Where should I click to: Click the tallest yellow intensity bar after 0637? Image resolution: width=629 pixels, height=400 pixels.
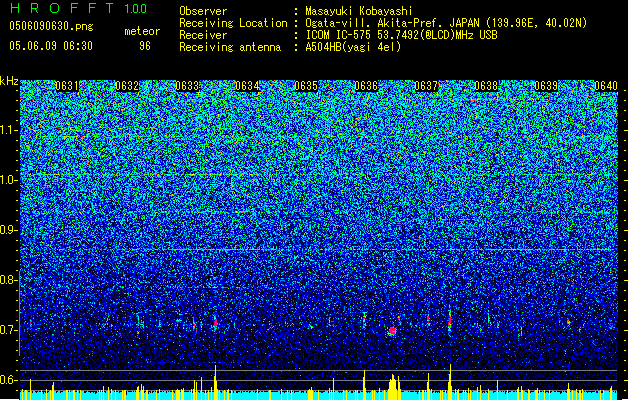click(x=450, y=382)
